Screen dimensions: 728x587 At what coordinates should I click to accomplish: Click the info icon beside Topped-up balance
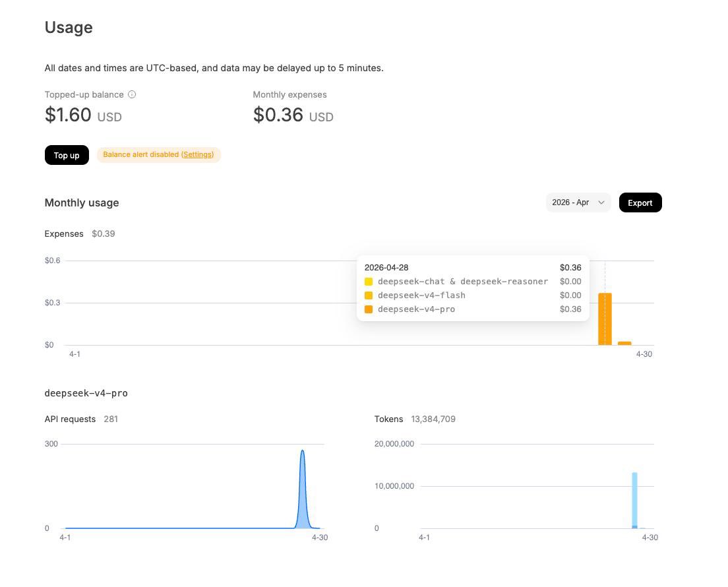(132, 94)
